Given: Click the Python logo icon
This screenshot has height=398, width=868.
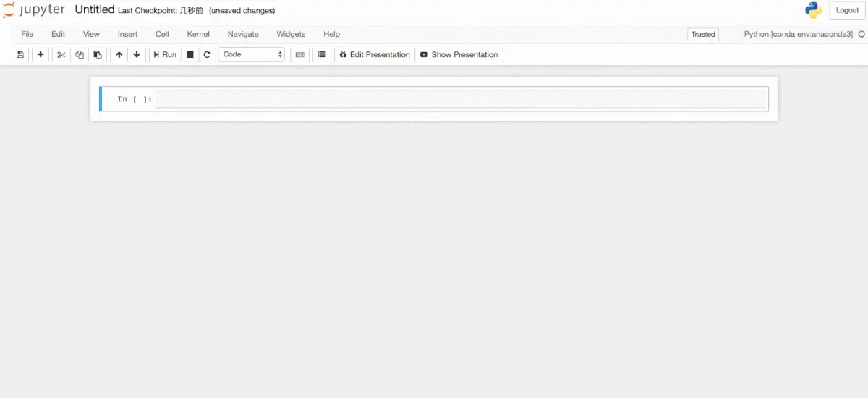Looking at the screenshot, I should [814, 10].
